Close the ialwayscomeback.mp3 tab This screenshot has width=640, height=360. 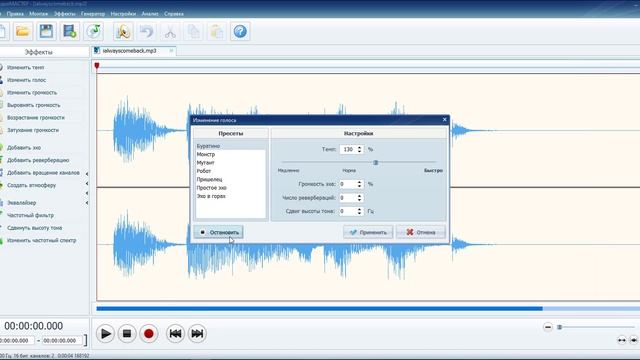[x=171, y=51]
